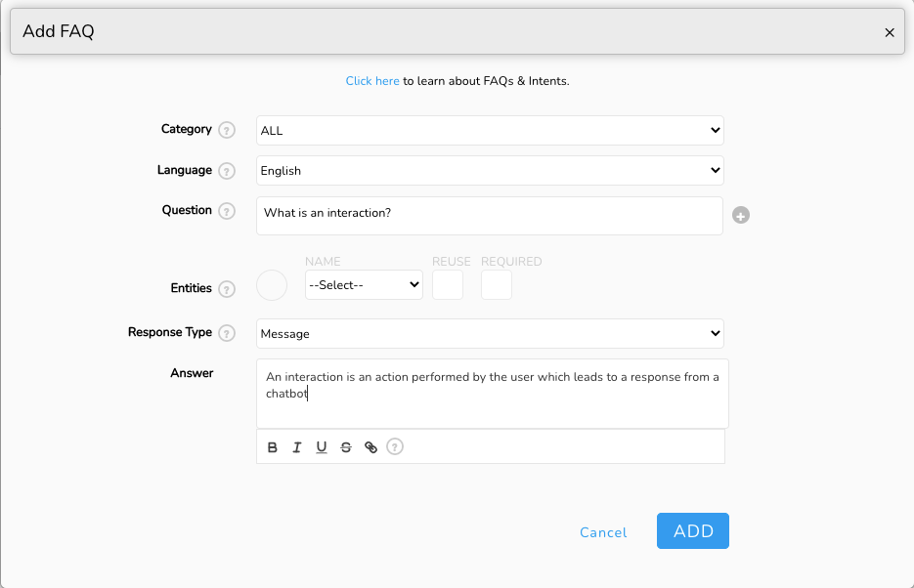The width and height of the screenshot is (914, 588).
Task: Show help tooltip for Category
Action: tap(227, 130)
